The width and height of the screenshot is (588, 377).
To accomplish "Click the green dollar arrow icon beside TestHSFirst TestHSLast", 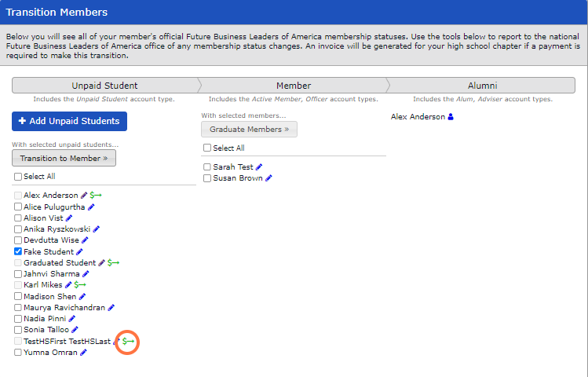I will (128, 342).
